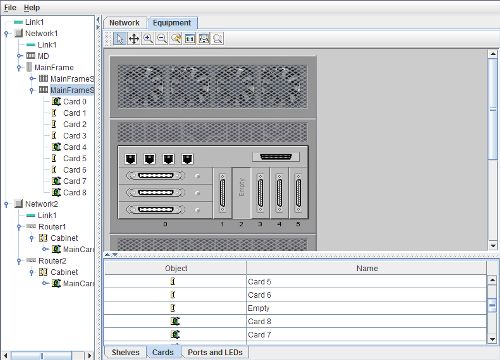Image resolution: width=500 pixels, height=360 pixels.
Task: Collapse the Cabinet node under Router2
Action: tap(32, 272)
